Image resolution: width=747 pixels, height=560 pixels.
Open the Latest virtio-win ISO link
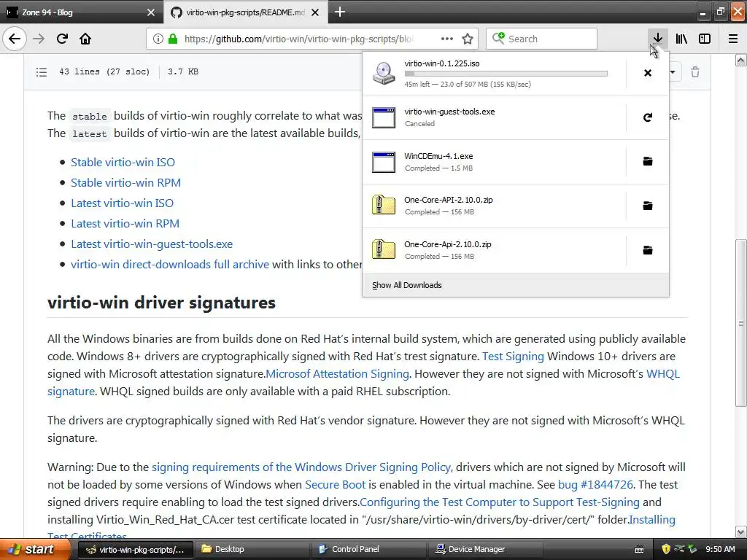122,203
